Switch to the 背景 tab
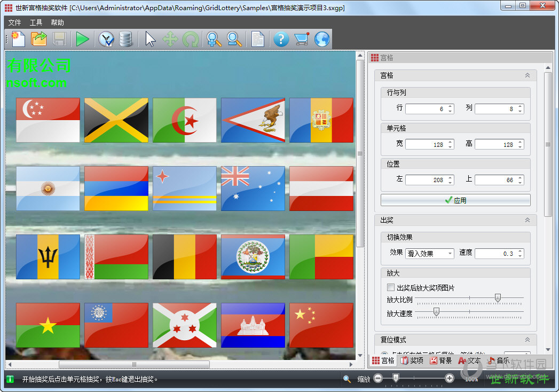The height and width of the screenshot is (392, 559). click(x=441, y=360)
